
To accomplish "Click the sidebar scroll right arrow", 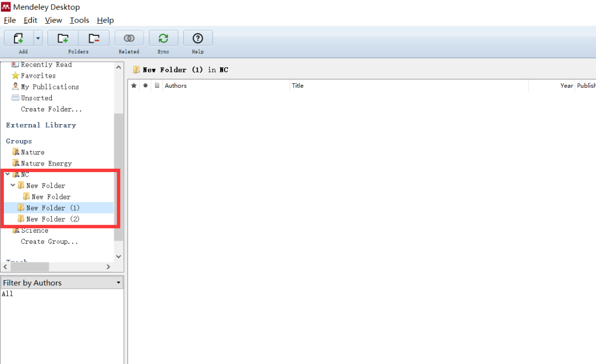I will point(108,267).
